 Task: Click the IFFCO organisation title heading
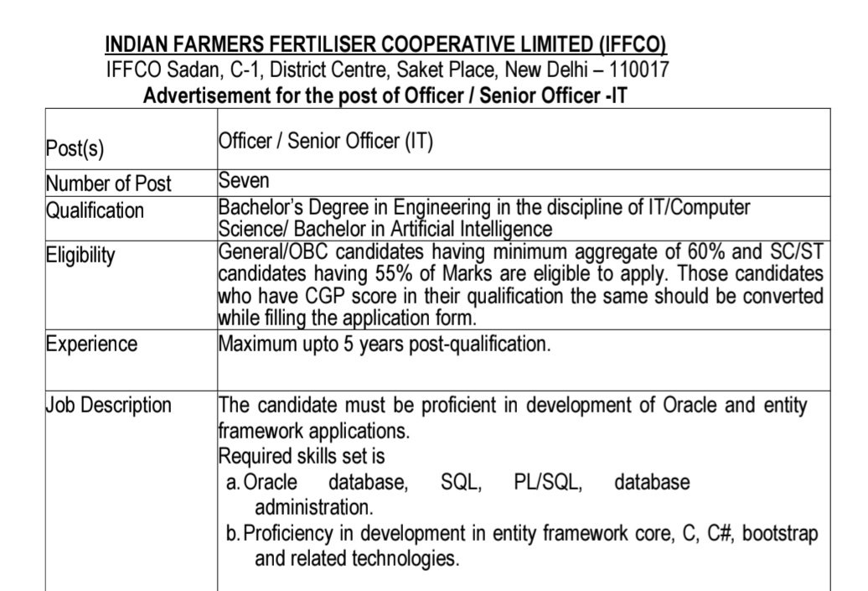pos(385,45)
